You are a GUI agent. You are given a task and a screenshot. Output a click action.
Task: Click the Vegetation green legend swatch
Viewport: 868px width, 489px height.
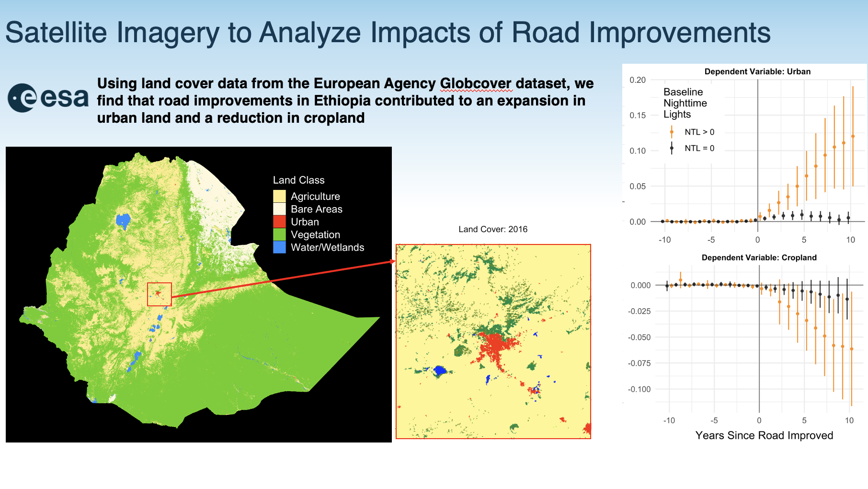[x=279, y=235]
